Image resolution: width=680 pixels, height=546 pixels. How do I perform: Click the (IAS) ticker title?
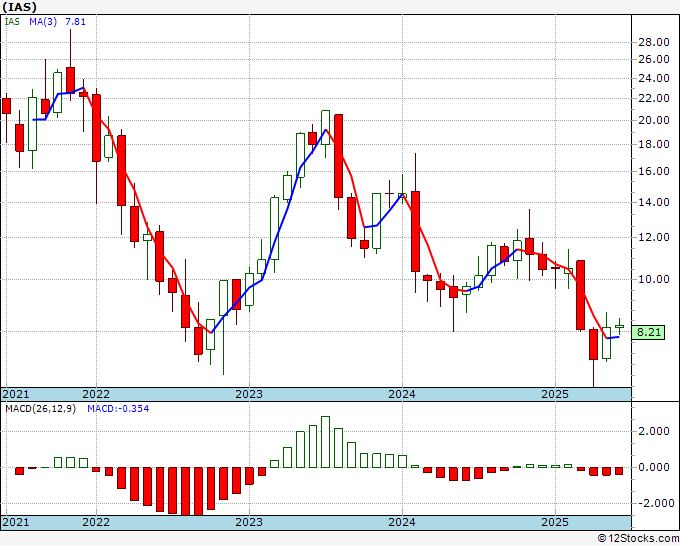(x=20, y=7)
